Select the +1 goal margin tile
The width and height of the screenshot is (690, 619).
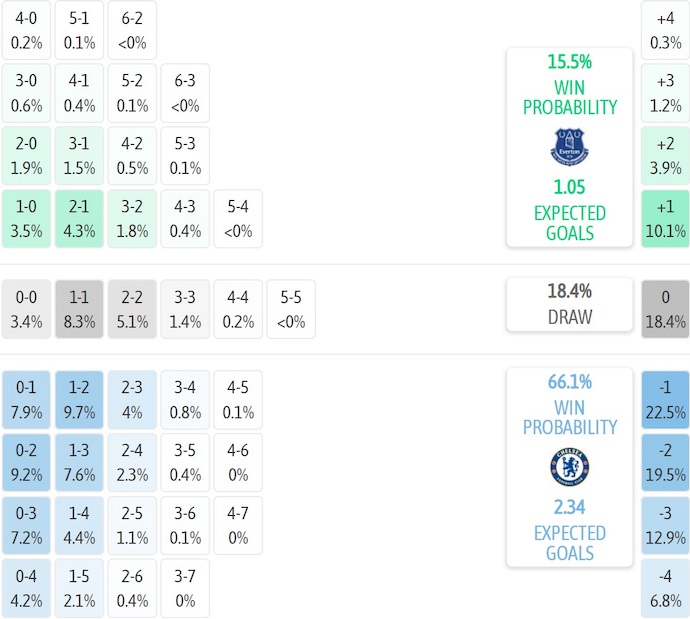coord(665,219)
